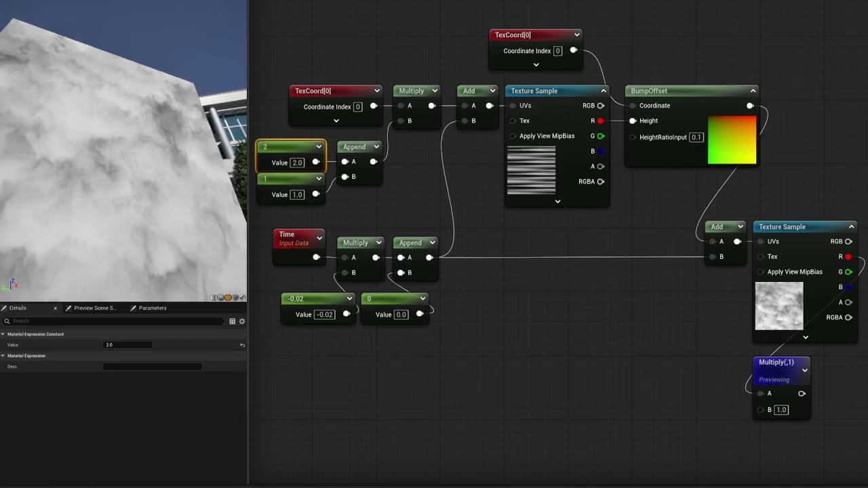Select the sphere preview shape icon
Viewport: 868px width, 488px height.
coord(221,298)
